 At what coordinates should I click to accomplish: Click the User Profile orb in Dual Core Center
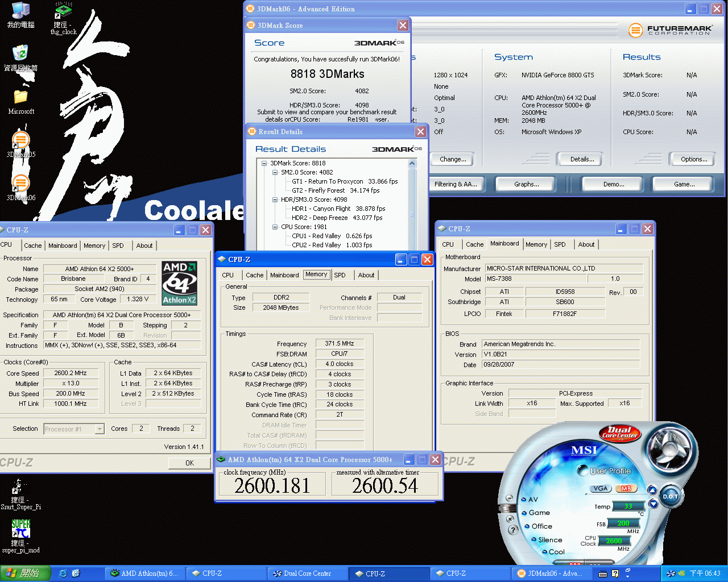pos(582,470)
